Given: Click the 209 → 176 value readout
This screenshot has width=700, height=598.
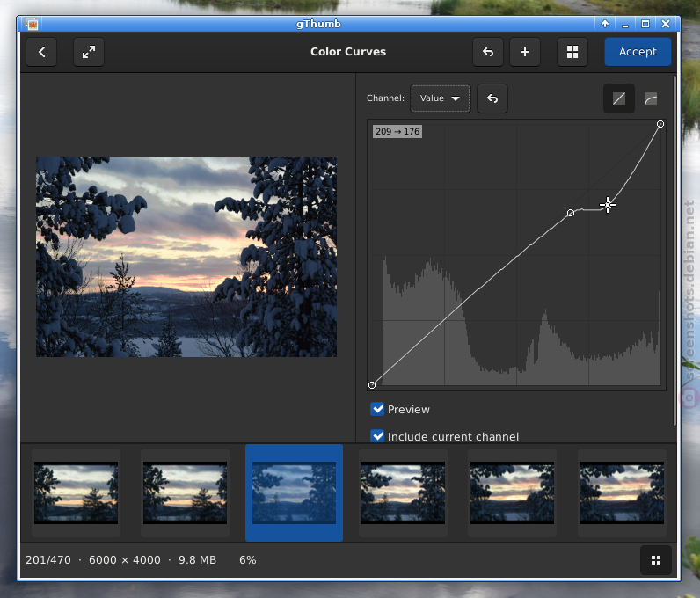Looking at the screenshot, I should tap(397, 131).
